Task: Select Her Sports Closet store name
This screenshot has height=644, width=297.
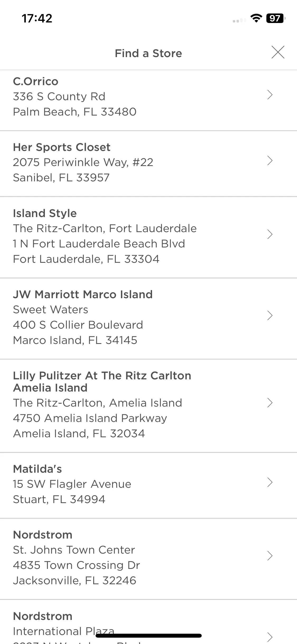Action: point(62,147)
